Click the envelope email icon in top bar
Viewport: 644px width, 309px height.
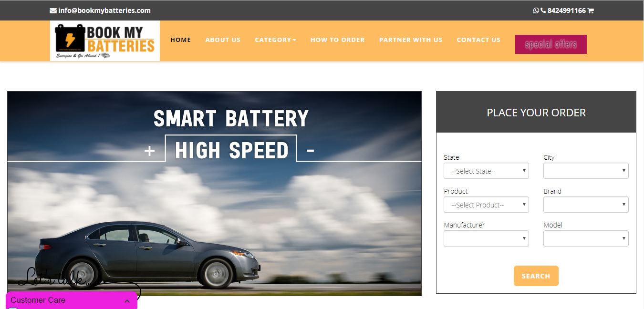click(53, 10)
